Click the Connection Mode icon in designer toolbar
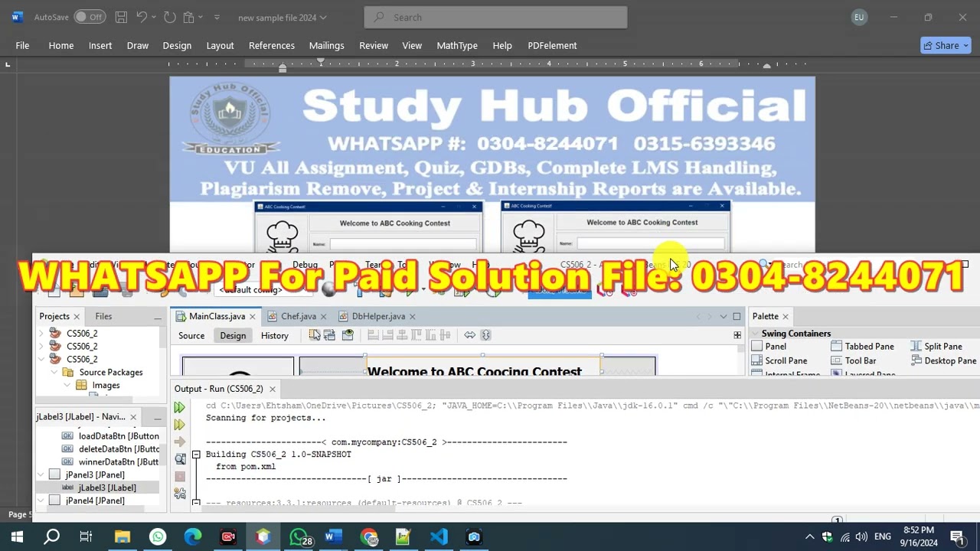 pos(330,335)
